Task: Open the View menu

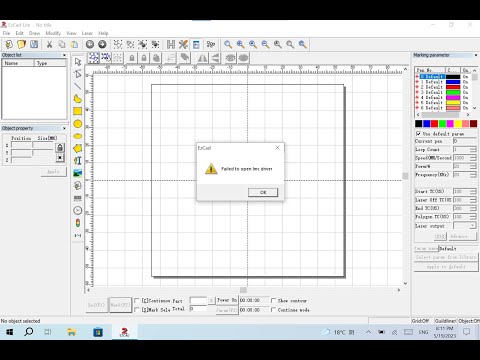Action: pos(71,33)
